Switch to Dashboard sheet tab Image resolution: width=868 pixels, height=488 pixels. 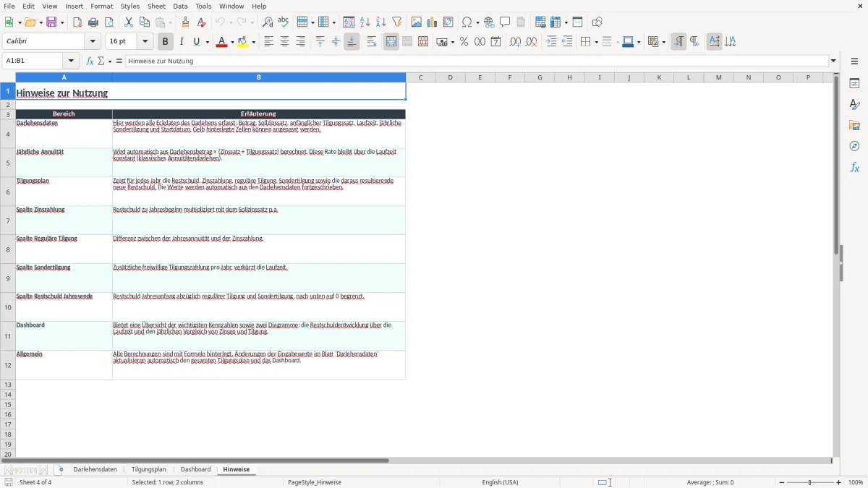(195, 469)
